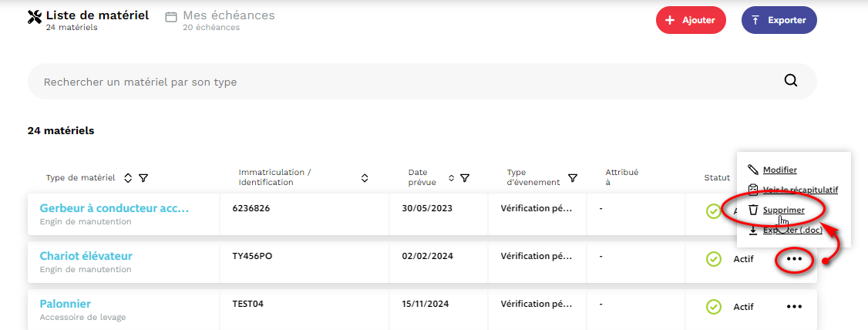Viewport: 868px width, 330px height.
Task: Sort by Date prévue arrows
Action: coord(452,178)
